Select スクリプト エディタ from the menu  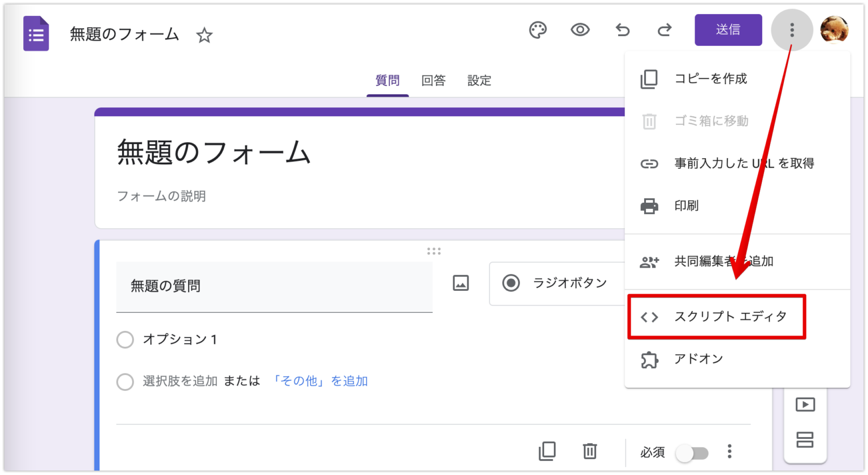coord(730,317)
